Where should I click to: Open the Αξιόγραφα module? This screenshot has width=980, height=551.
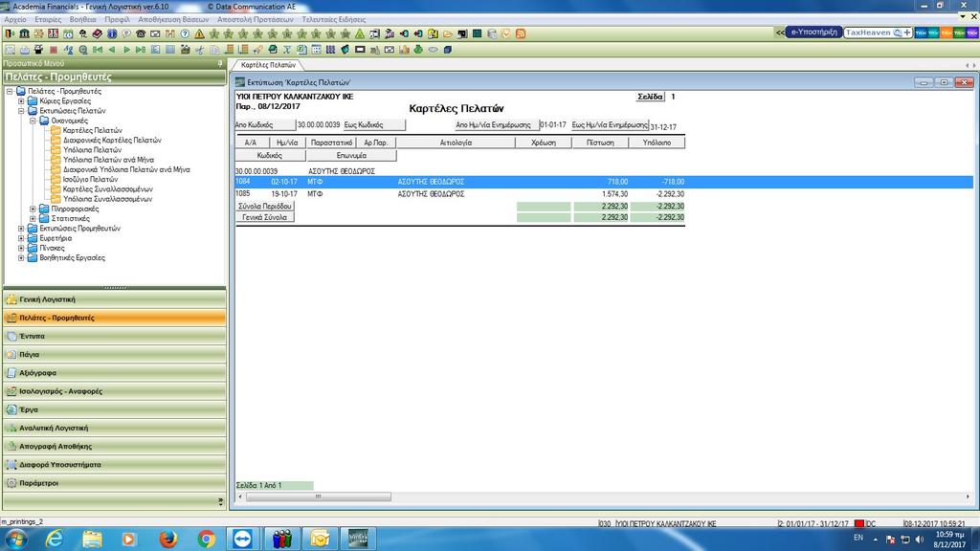[115, 373]
